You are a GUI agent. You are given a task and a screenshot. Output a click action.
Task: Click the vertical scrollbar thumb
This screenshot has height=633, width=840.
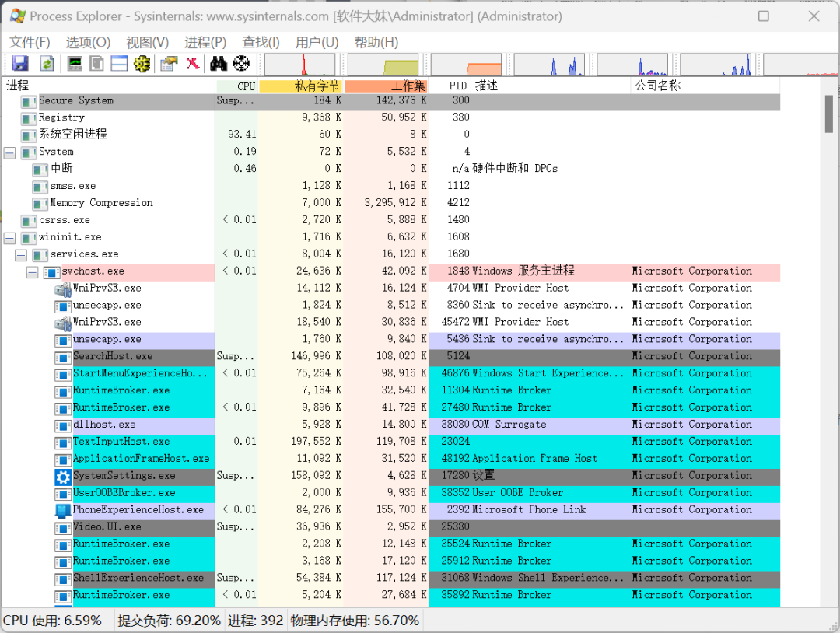coord(829,114)
